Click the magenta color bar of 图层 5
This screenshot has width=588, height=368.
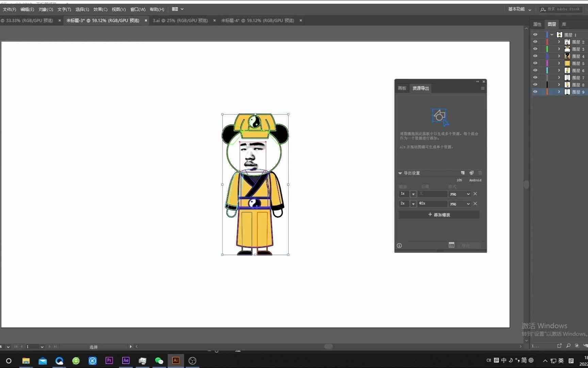click(547, 63)
